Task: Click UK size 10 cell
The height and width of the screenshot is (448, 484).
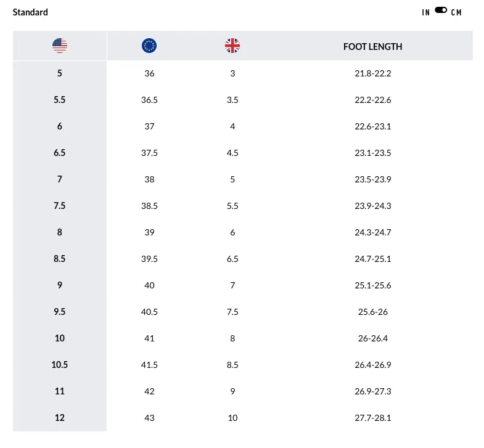Action: click(232, 418)
